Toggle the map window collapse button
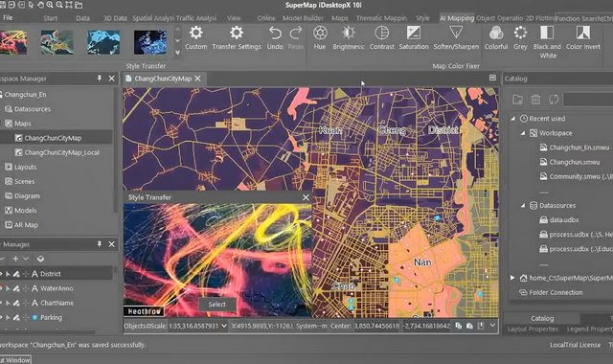The width and height of the screenshot is (613, 364). (492, 78)
